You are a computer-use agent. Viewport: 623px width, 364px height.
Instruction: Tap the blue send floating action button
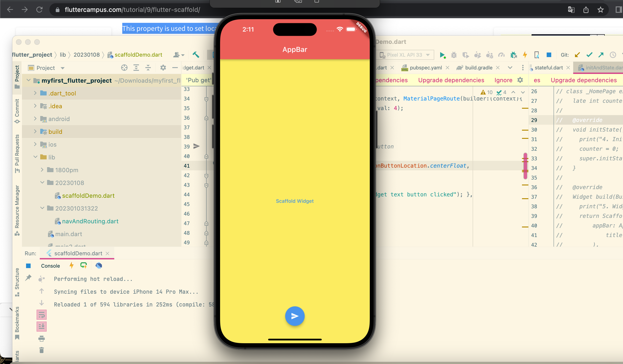294,316
